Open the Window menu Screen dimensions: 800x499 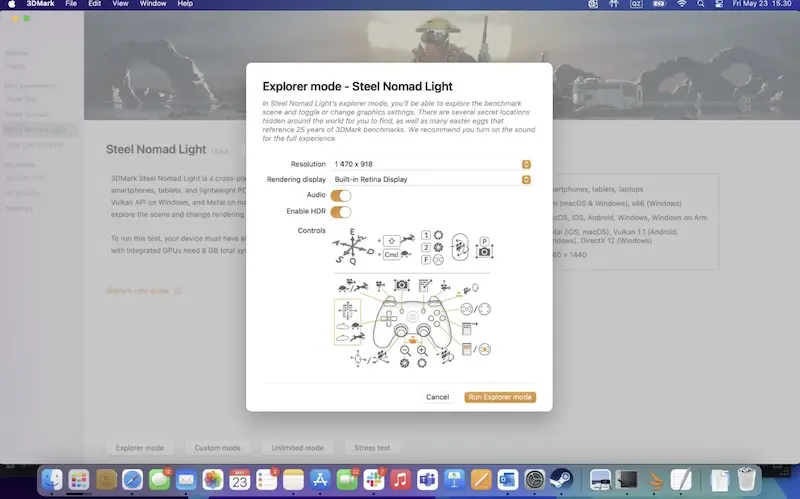coord(153,4)
